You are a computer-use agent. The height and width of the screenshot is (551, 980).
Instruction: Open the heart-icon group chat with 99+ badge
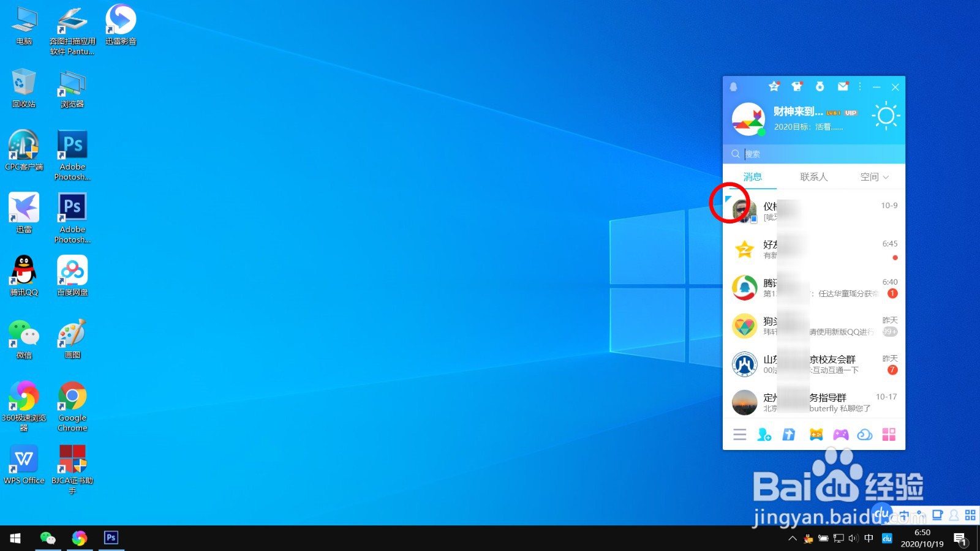(x=814, y=326)
